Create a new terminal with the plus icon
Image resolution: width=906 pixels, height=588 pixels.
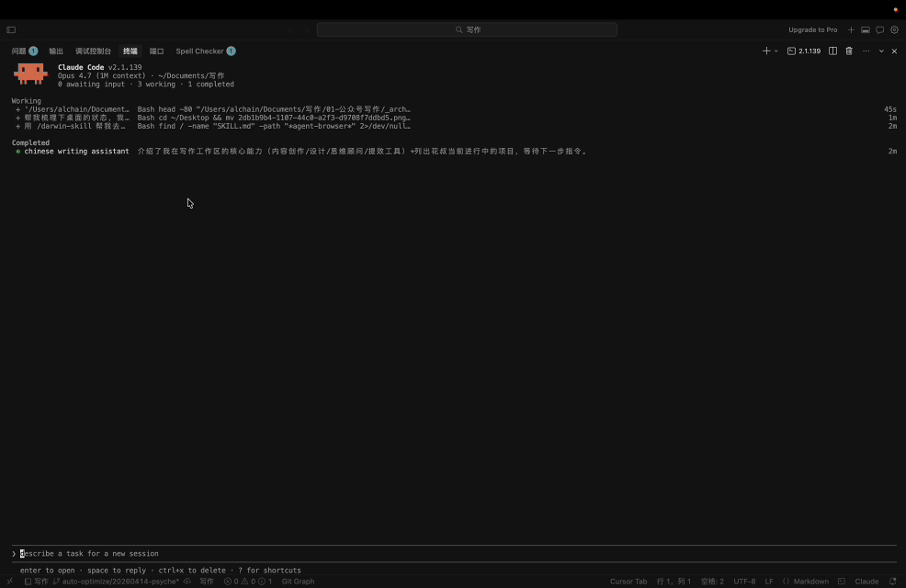(766, 51)
